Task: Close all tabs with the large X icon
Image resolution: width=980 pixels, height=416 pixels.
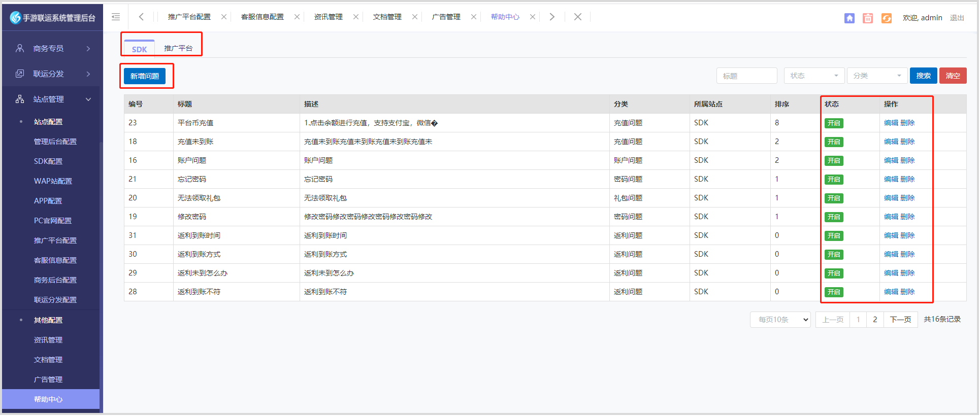Action: pos(578,17)
